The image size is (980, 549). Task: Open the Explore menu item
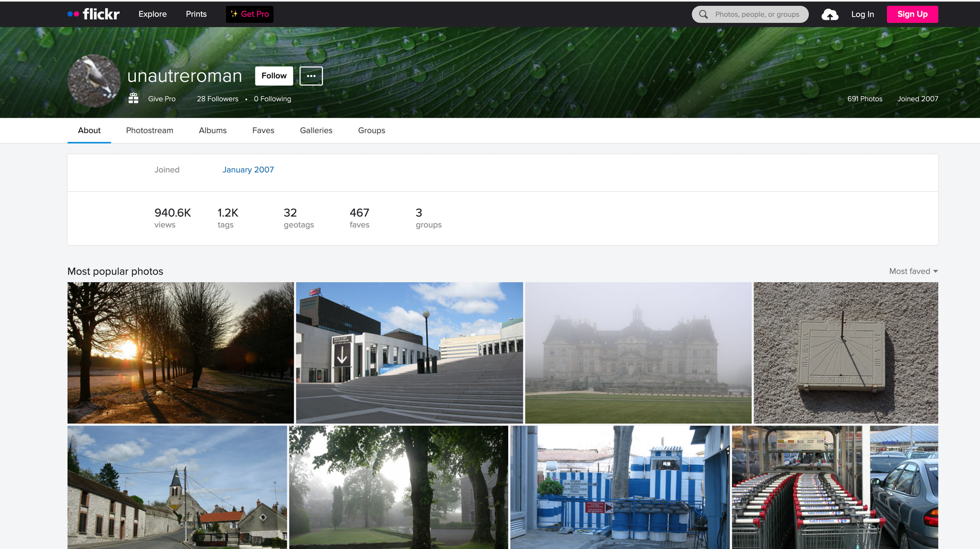[x=152, y=14]
